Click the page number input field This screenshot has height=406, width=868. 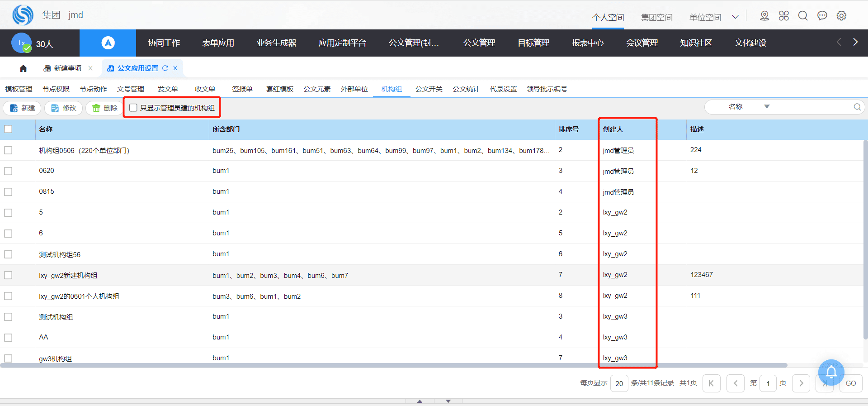[x=768, y=383]
